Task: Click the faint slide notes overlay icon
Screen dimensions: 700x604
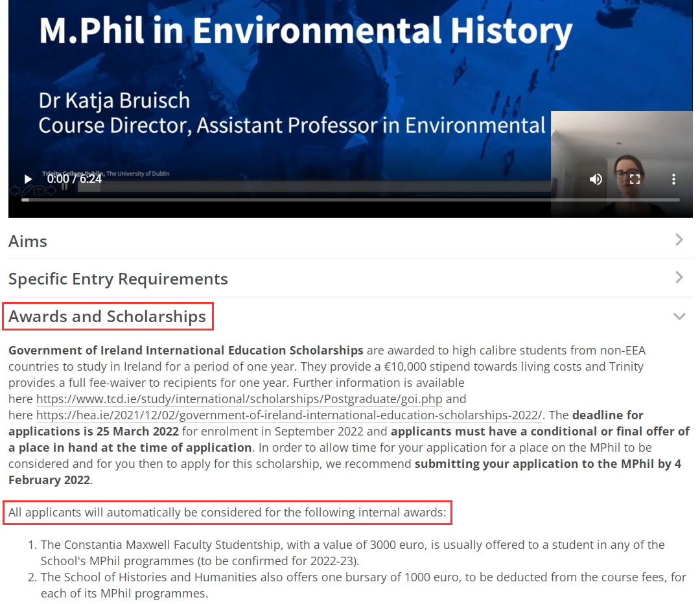Action: [x=39, y=191]
